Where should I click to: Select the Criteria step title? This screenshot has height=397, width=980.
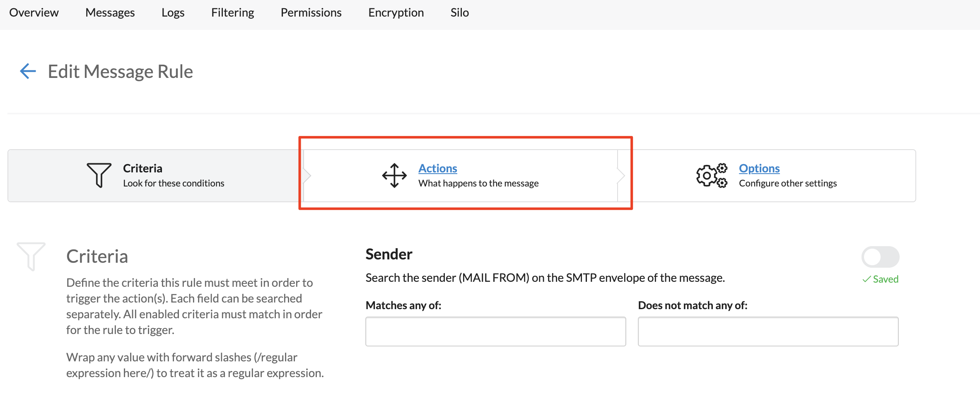coord(142,168)
